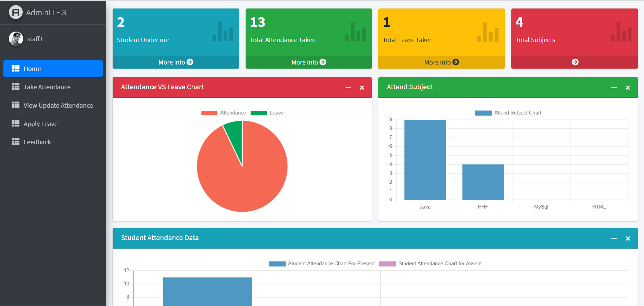The height and width of the screenshot is (306, 644).
Task: Collapse the Attend Subject card
Action: 614,87
